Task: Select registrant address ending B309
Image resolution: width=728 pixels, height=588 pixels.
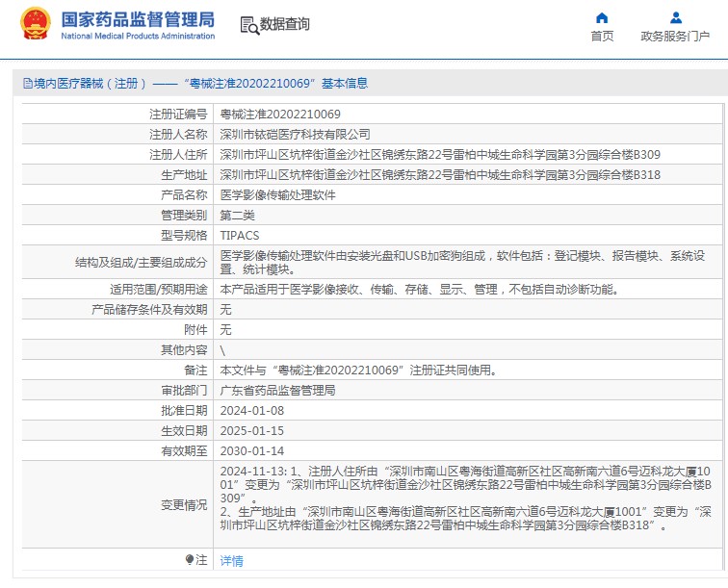Action: [x=440, y=155]
